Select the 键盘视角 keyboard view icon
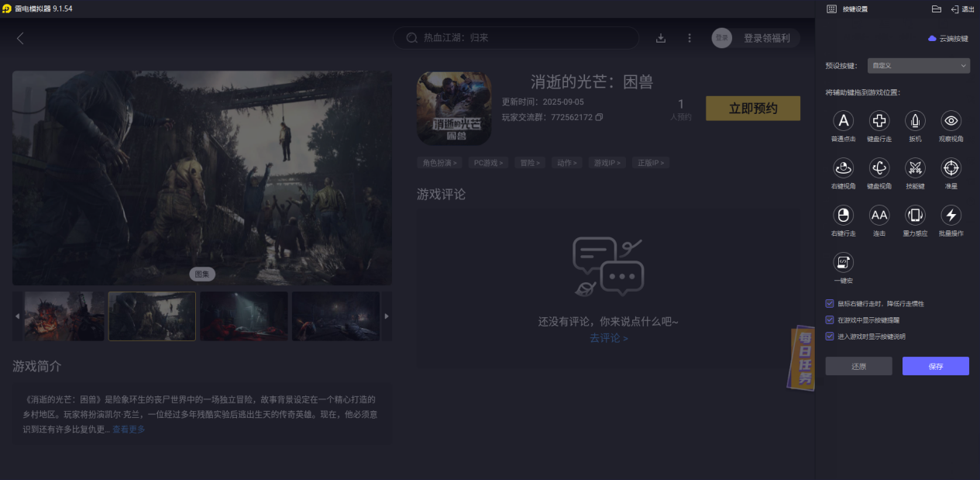The width and height of the screenshot is (980, 480). [879, 167]
